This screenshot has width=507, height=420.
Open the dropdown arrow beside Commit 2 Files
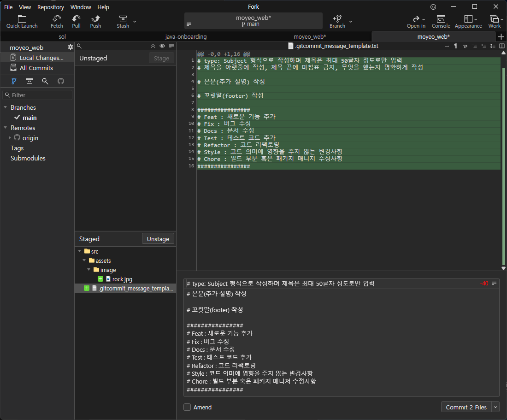tap(495, 407)
